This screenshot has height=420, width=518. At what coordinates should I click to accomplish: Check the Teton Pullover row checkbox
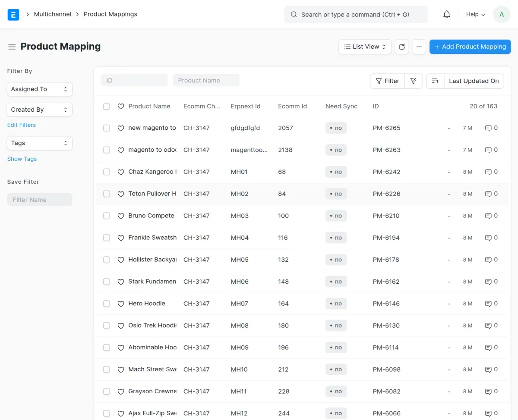[x=107, y=194]
